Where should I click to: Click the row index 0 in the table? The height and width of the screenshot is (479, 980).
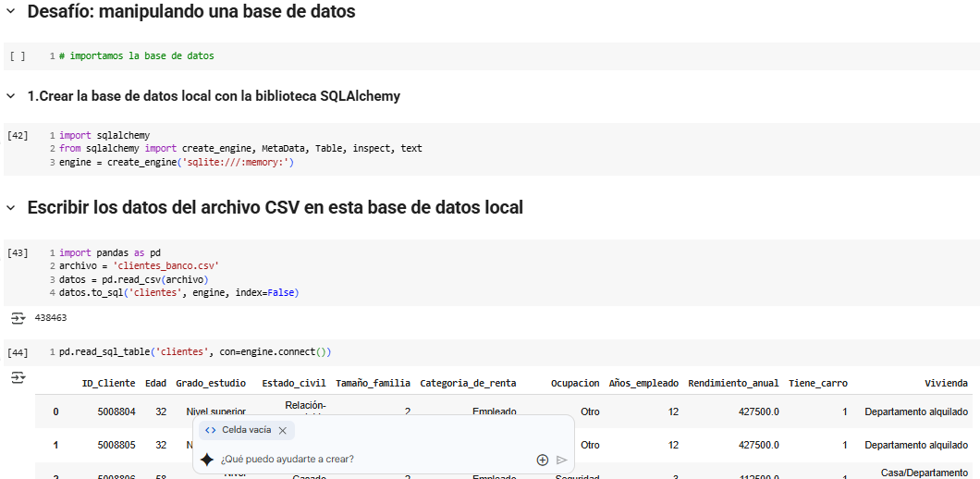click(x=55, y=411)
